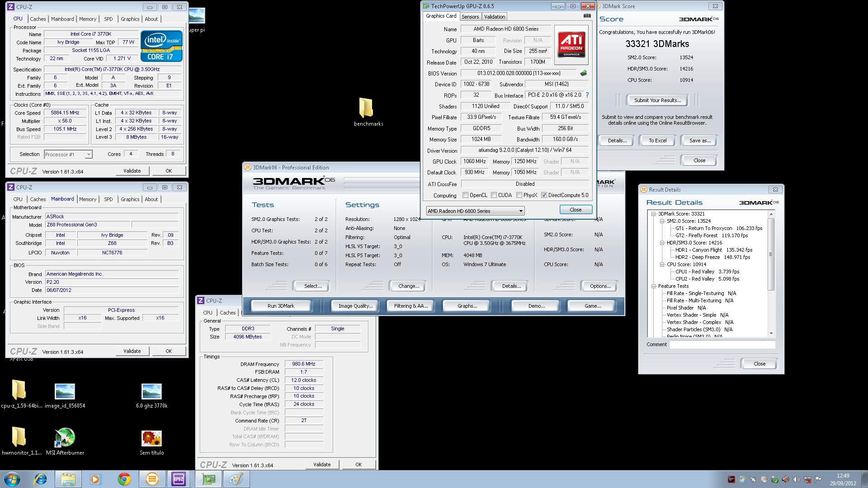Click the Graphs... button in 3DMark06
This screenshot has height=488, width=868.
(467, 306)
